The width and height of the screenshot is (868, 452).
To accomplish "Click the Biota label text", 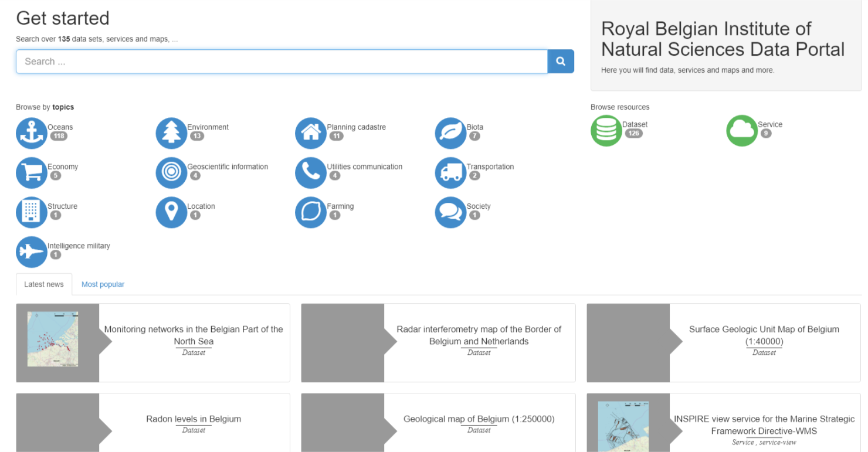I will [475, 127].
